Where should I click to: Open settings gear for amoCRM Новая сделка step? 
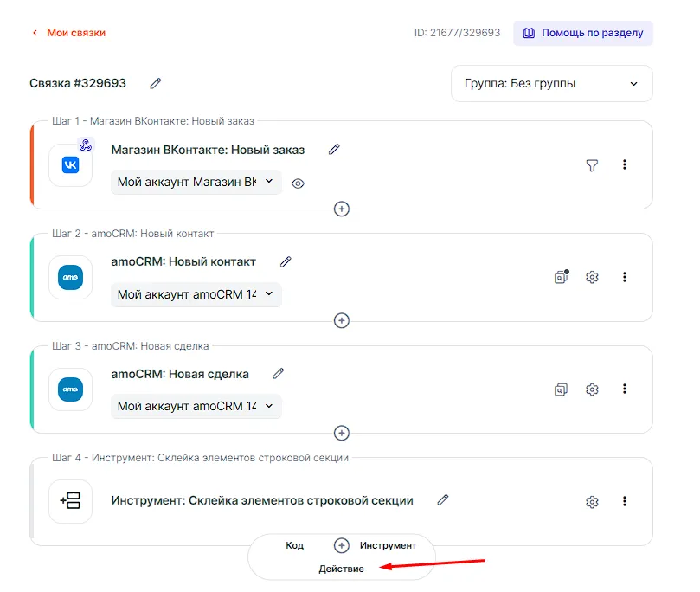592,389
